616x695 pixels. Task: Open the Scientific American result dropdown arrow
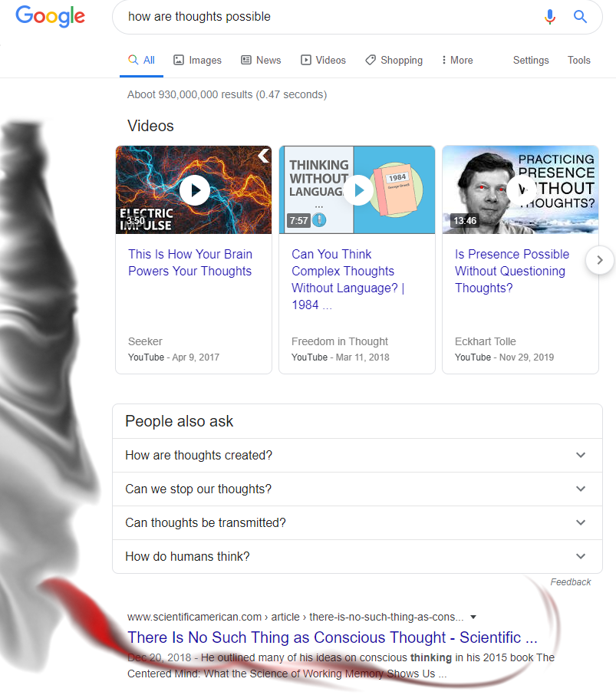(x=473, y=617)
